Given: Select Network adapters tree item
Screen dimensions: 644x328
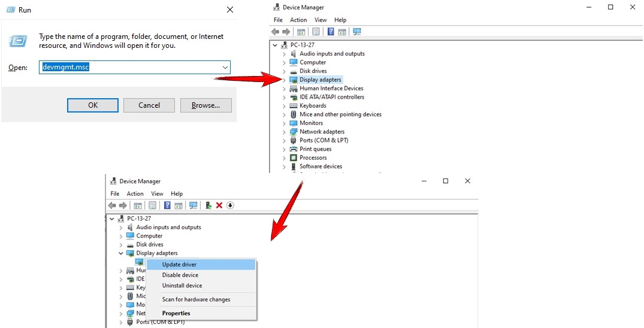Looking at the screenshot, I should tap(322, 132).
